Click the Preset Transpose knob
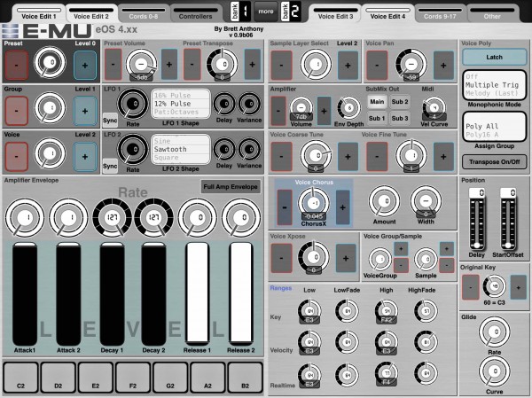Image resolution: width=532 pixels, height=398 pixels. coord(222,64)
